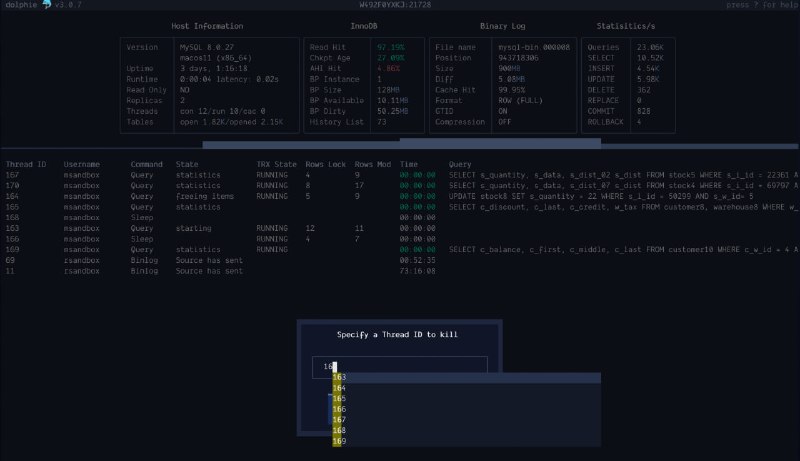The width and height of the screenshot is (800, 461).
Task: Click the BP Dirty value 50.25MB
Action: [x=393, y=111]
